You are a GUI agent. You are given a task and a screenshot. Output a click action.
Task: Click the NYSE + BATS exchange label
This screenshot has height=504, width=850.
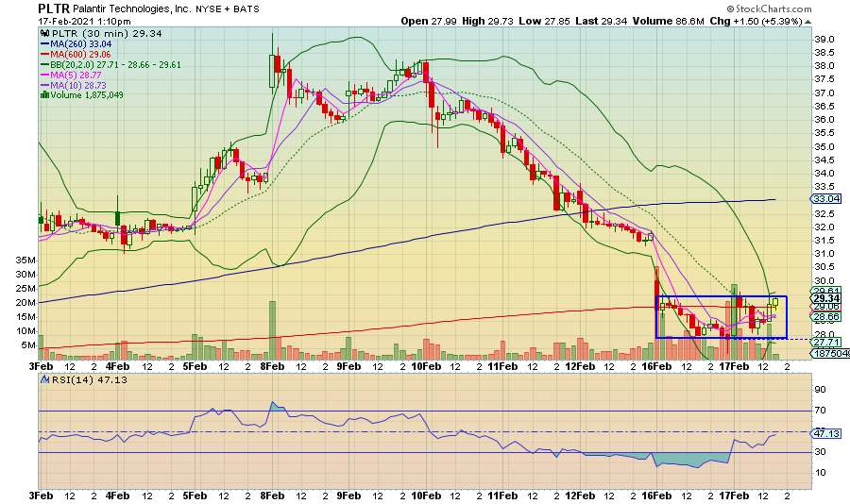tap(227, 9)
